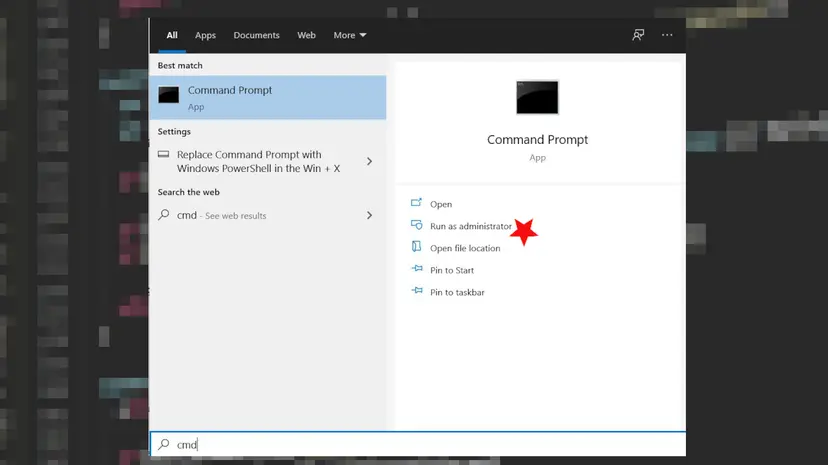The image size is (828, 465).
Task: Switch to the Apps tab
Action: point(205,35)
